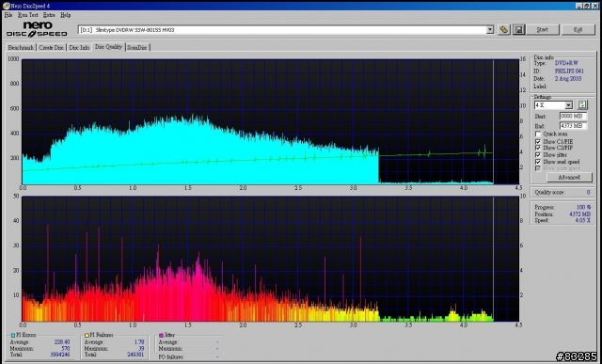Click the cyan PI Errors legend square

[x=13, y=335]
